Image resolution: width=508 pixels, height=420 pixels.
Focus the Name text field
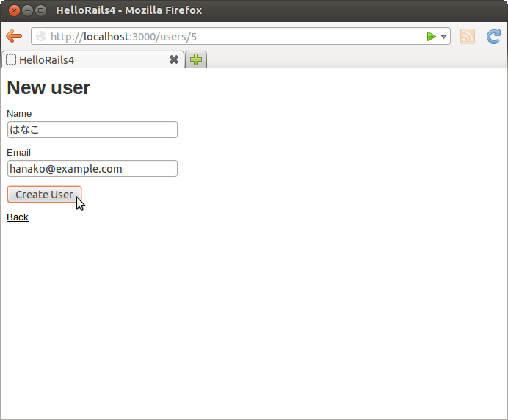[x=92, y=130]
